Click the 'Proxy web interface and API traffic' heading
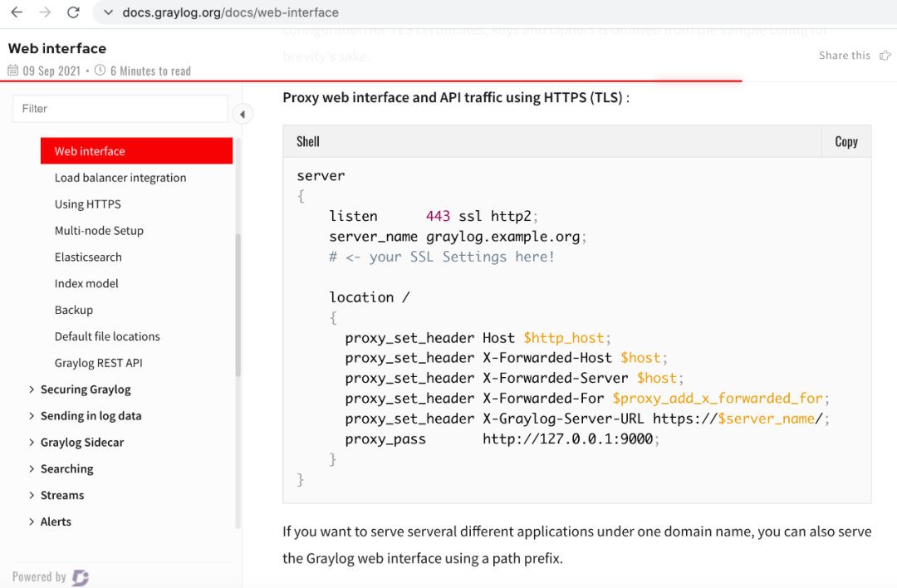The width and height of the screenshot is (897, 588). [456, 98]
